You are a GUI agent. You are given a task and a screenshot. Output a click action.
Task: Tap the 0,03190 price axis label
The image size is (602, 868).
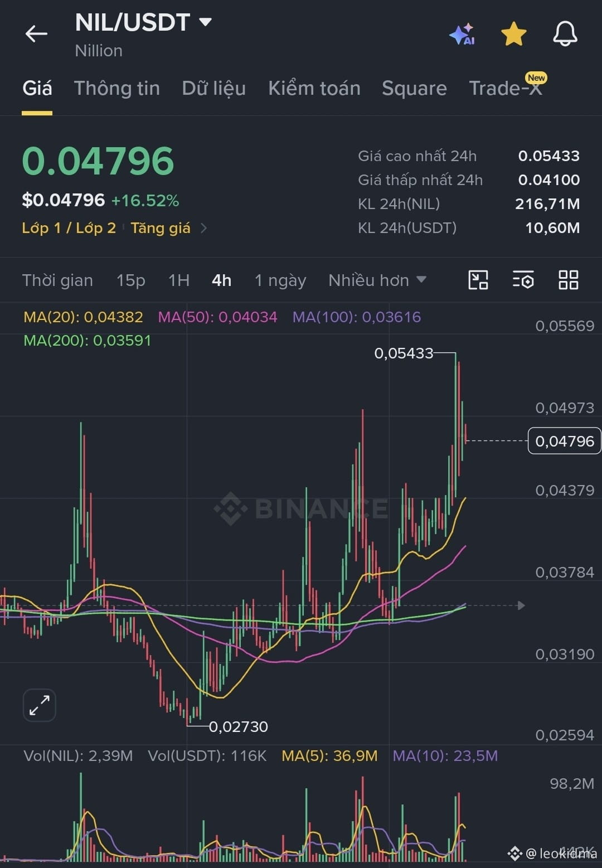[x=565, y=654]
